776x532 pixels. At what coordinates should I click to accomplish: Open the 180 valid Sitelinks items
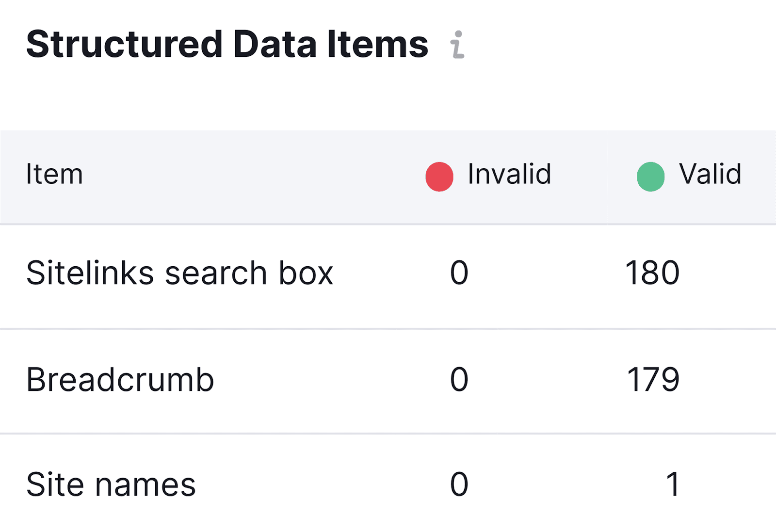coord(652,273)
